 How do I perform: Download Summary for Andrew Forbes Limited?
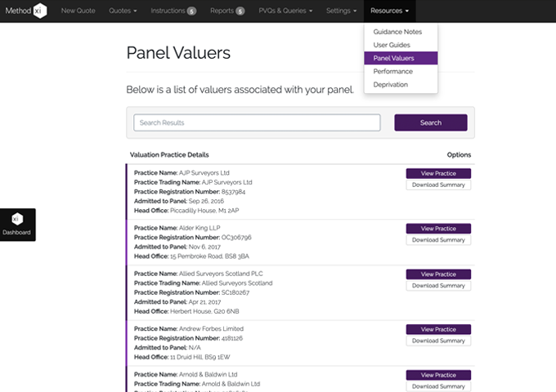[438, 340]
